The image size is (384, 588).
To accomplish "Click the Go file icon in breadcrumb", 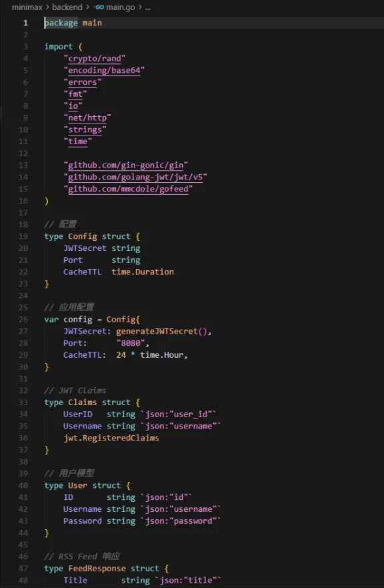I will [x=99, y=7].
